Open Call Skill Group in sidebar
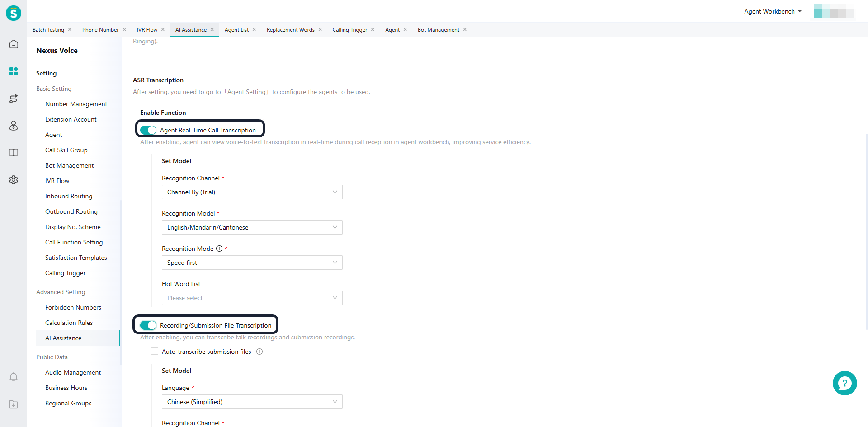Image resolution: width=868 pixels, height=427 pixels. (66, 150)
